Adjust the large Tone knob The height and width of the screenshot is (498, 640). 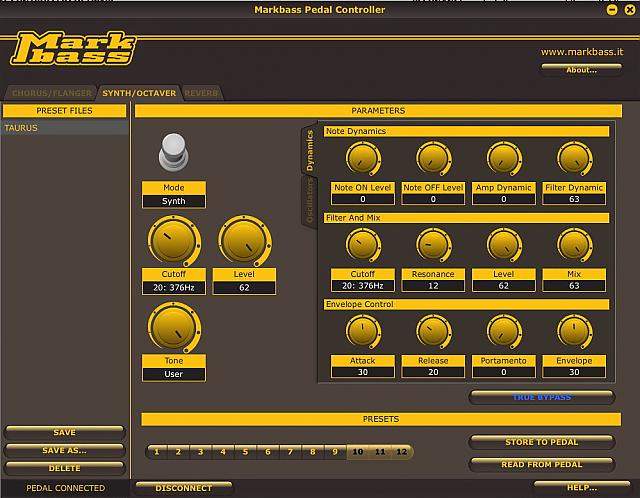coord(174,327)
